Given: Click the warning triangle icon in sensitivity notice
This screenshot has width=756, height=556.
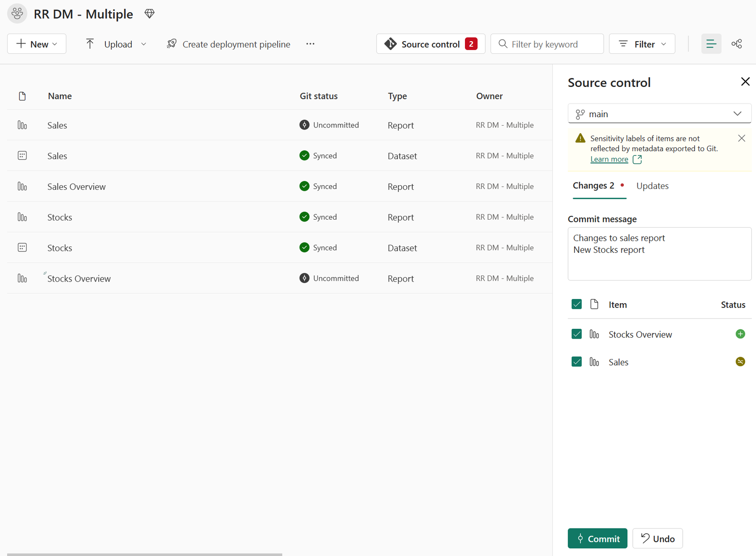Looking at the screenshot, I should tap(580, 138).
